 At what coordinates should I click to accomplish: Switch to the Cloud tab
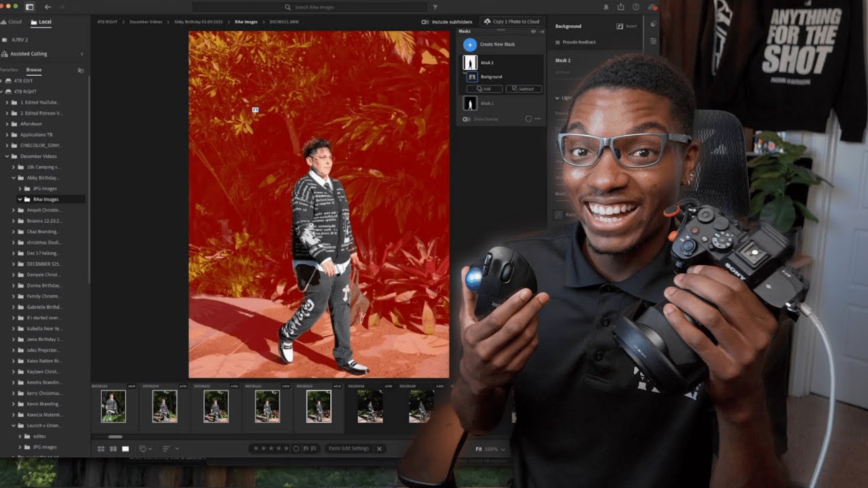[x=11, y=22]
